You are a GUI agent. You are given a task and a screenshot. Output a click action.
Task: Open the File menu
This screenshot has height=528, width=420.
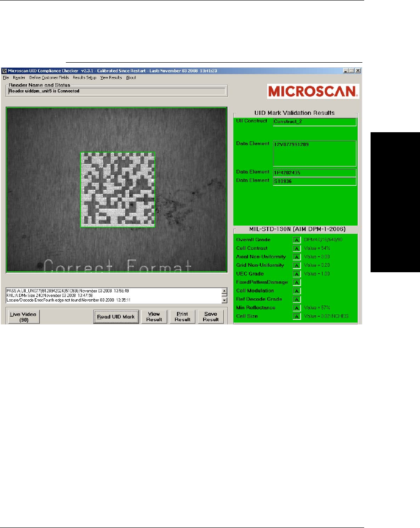click(6, 77)
